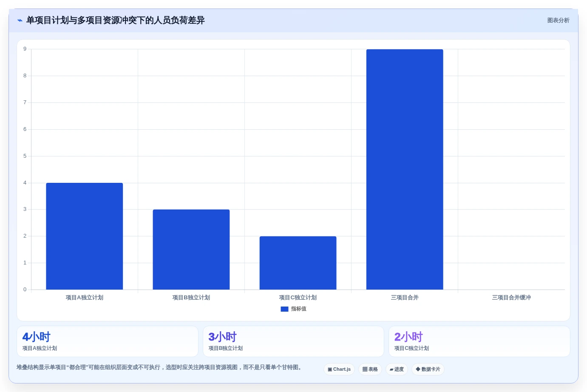Click the 进度 tag chip

(397, 369)
